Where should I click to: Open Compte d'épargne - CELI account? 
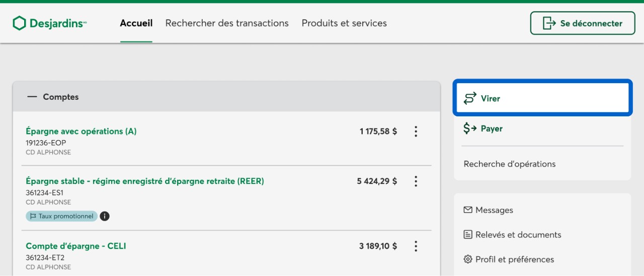(76, 246)
